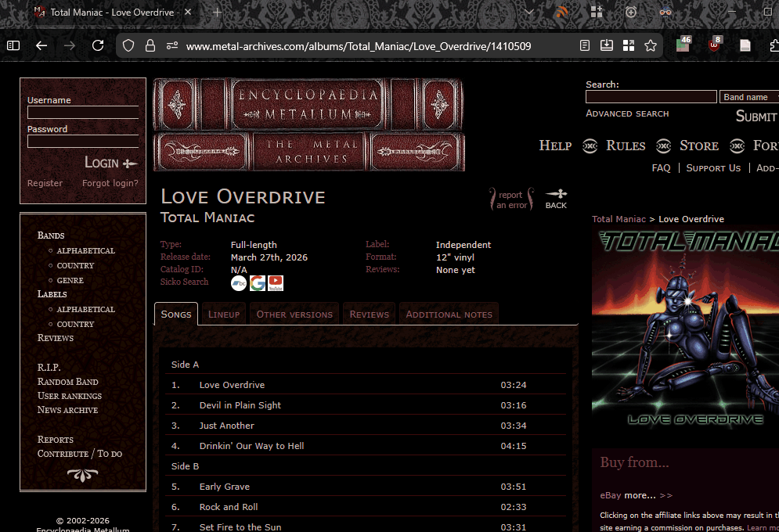Toggle reader view icon in address bar
This screenshot has height=532, width=779.
coord(585,46)
